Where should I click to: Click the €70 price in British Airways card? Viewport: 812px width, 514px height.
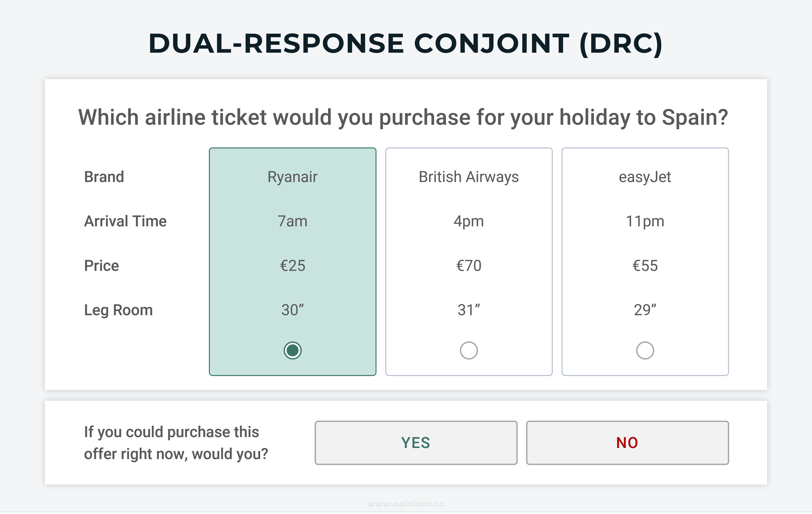click(x=469, y=266)
